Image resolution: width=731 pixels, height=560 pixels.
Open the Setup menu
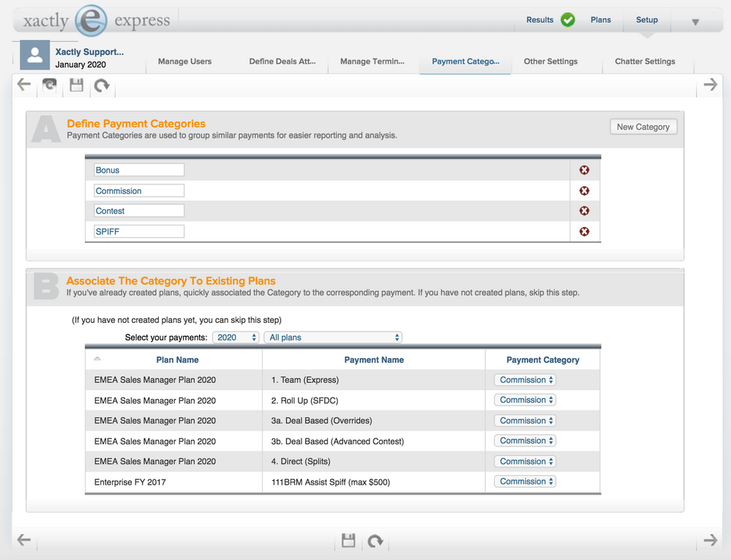point(647,20)
